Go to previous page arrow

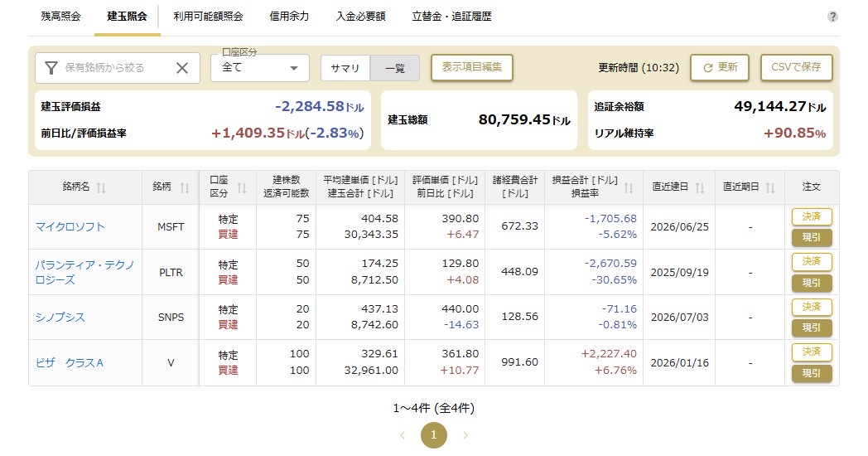[x=403, y=435]
